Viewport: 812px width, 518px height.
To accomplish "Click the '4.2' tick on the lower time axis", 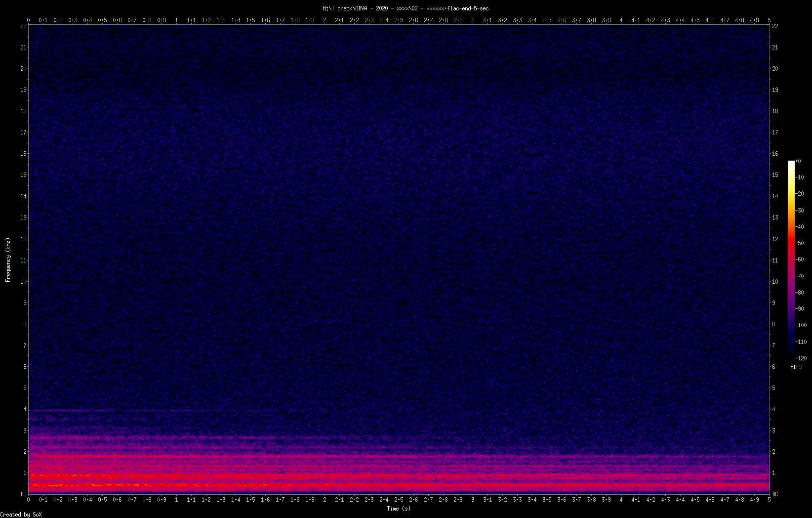I will coord(650,500).
